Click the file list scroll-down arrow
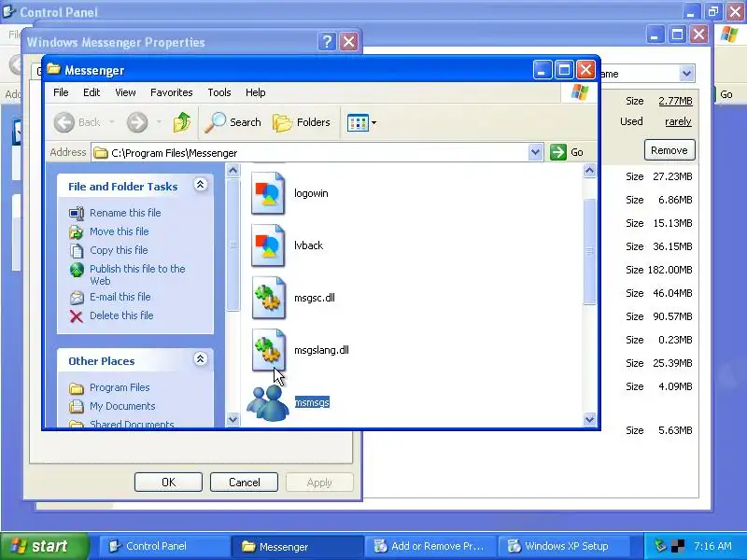 click(x=589, y=419)
